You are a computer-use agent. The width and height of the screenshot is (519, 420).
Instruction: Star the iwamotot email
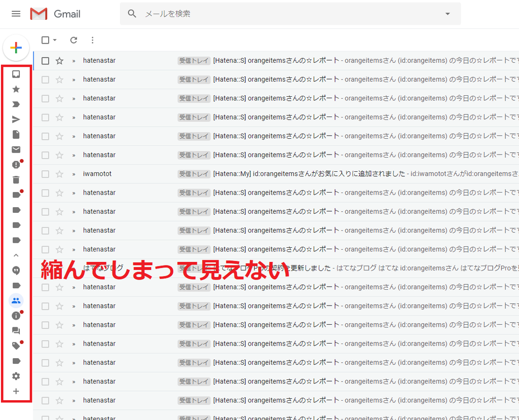59,174
